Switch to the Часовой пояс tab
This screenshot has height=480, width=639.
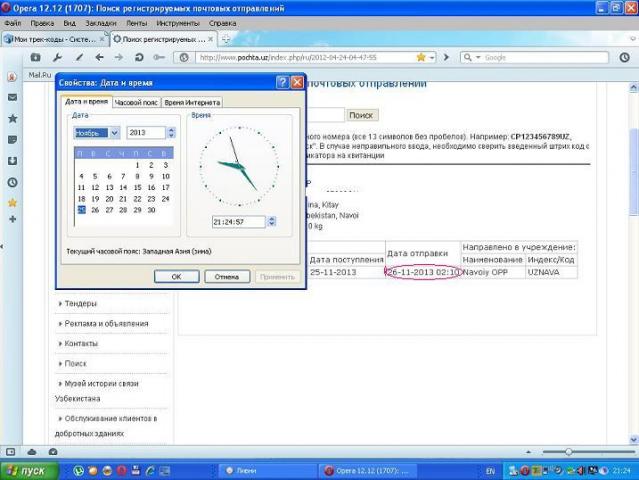click(x=135, y=102)
